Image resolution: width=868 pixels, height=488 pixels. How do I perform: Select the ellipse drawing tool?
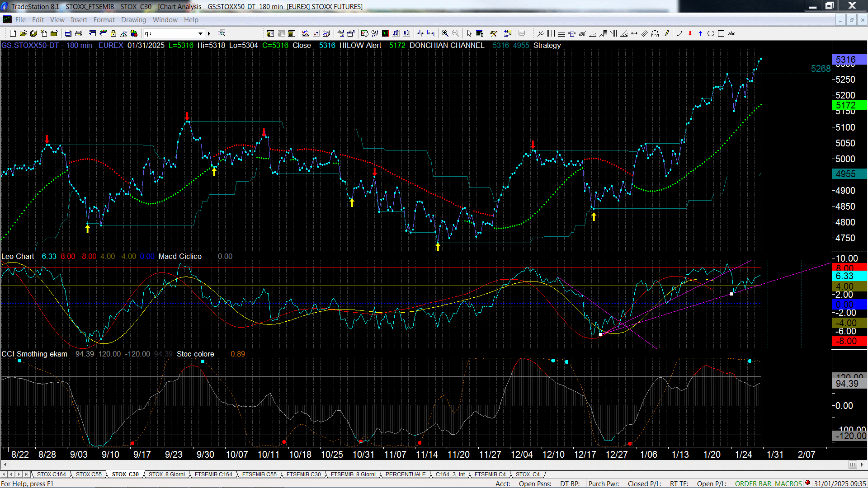(711, 33)
